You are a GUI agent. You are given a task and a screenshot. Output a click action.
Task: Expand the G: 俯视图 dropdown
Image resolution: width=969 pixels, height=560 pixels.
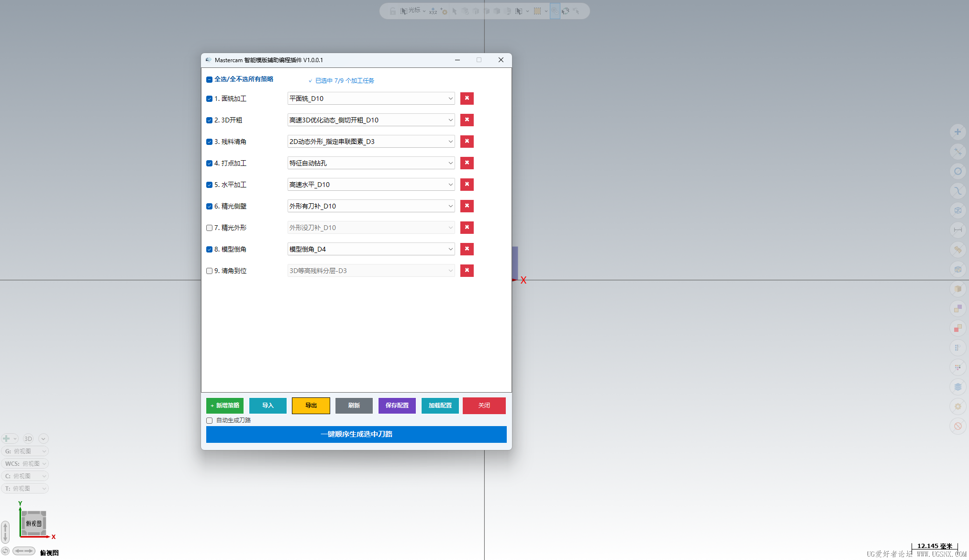click(x=25, y=451)
